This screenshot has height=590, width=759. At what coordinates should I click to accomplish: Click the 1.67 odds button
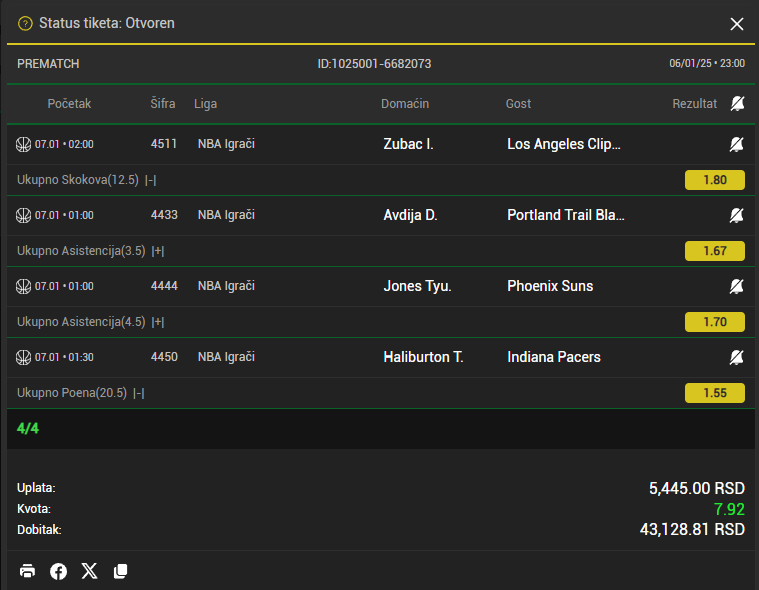coord(714,251)
